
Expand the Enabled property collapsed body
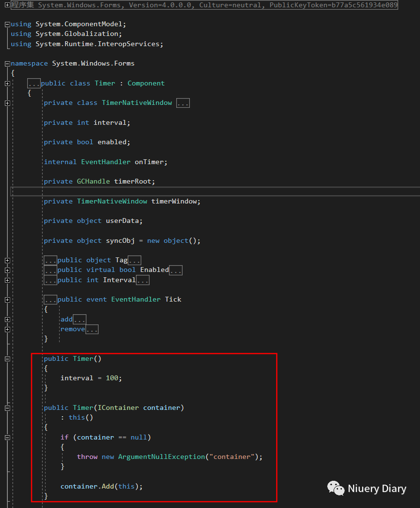click(x=175, y=270)
